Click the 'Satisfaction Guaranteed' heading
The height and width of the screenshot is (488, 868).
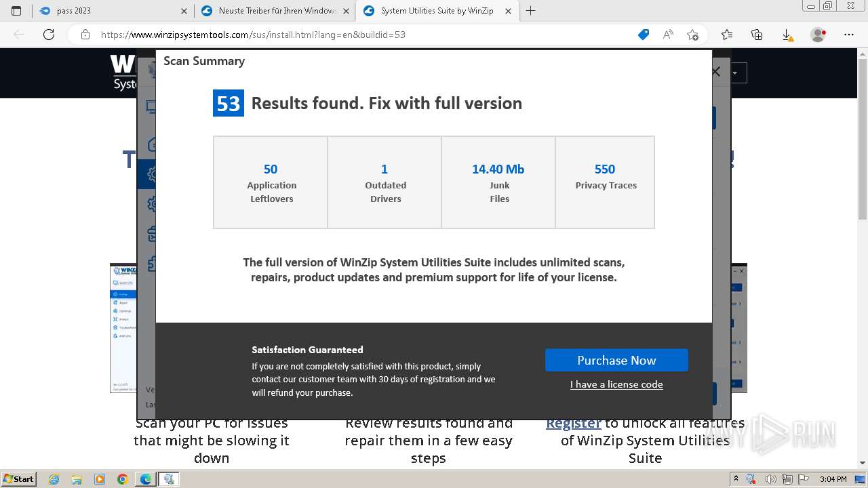click(307, 350)
